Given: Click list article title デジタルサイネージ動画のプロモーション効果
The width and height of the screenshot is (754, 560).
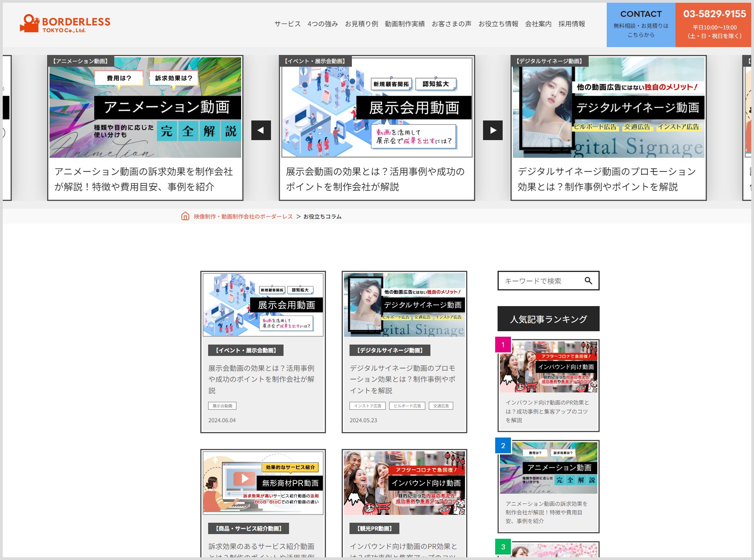Looking at the screenshot, I should [403, 379].
